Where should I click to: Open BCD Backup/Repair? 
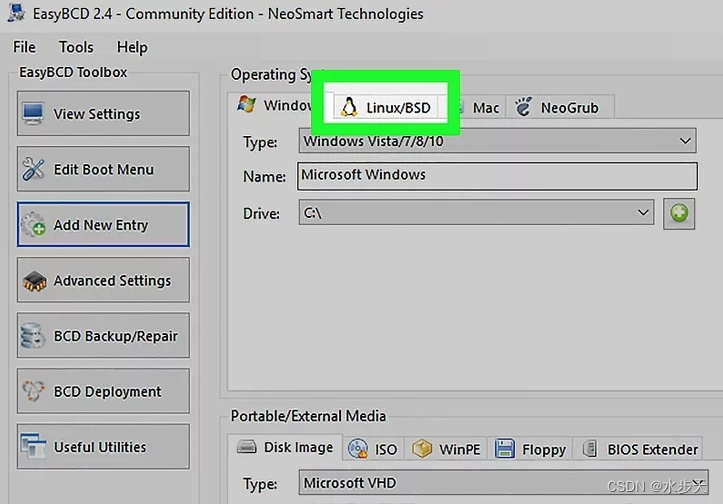pyautogui.click(x=103, y=336)
